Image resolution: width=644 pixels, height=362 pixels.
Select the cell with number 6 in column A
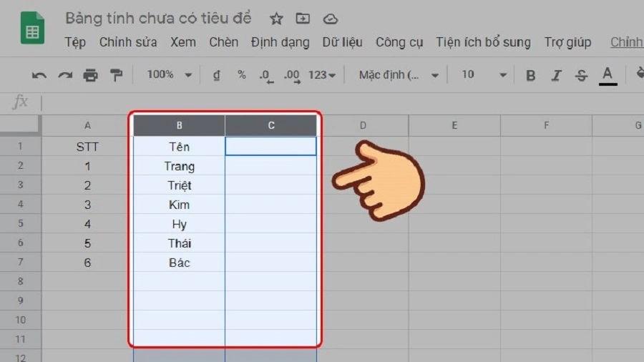[x=87, y=263]
